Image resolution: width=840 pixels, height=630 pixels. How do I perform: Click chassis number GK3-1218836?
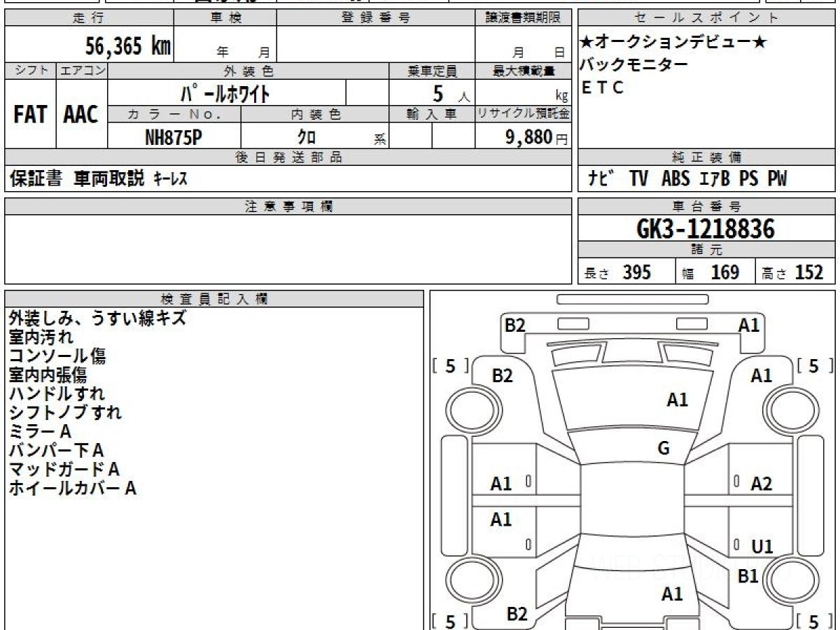coord(706,228)
